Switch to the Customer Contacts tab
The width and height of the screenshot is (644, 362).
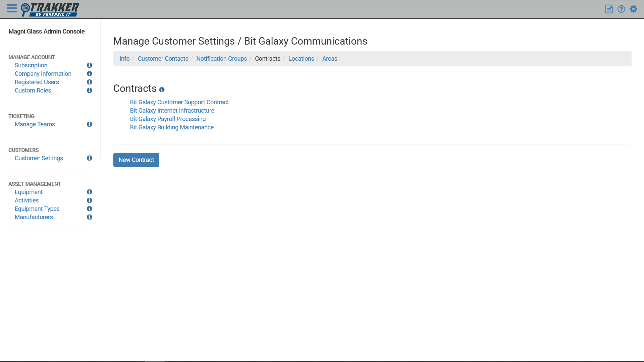[163, 59]
